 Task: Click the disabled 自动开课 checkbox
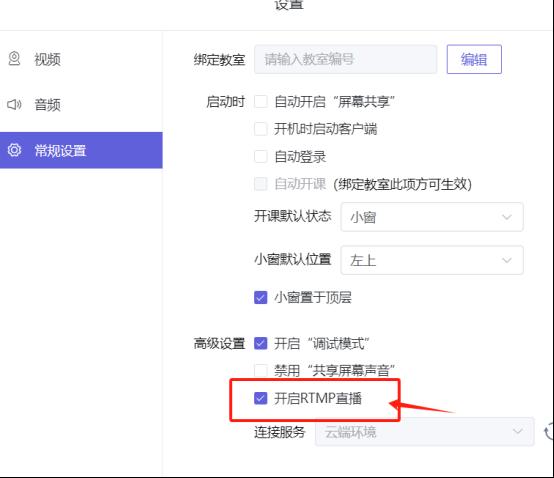[261, 184]
